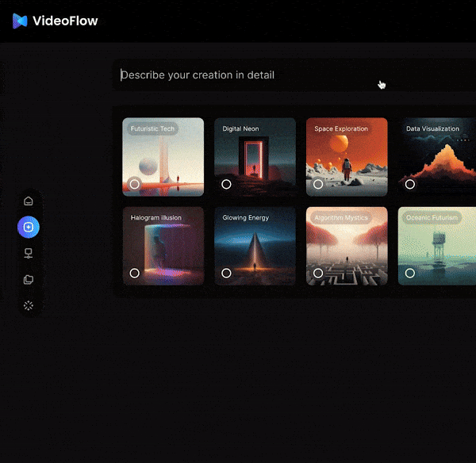476x463 pixels.
Task: Open the Space Exploration style thumbnail
Action: pyautogui.click(x=347, y=157)
